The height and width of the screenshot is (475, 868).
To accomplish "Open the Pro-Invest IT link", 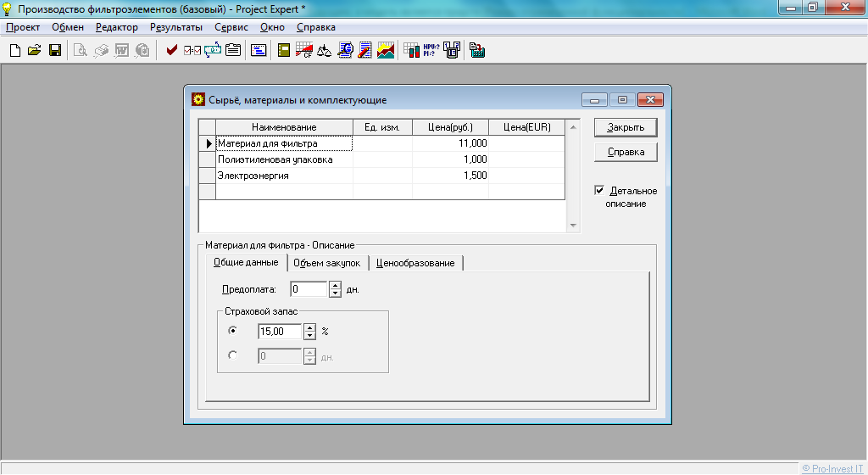I will coord(832,469).
